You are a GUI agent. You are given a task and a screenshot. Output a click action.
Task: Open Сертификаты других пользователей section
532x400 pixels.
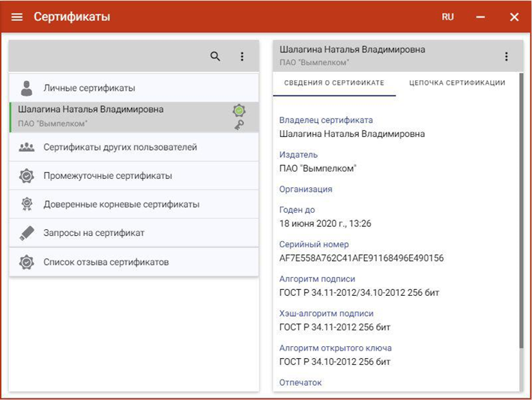pyautogui.click(x=134, y=148)
